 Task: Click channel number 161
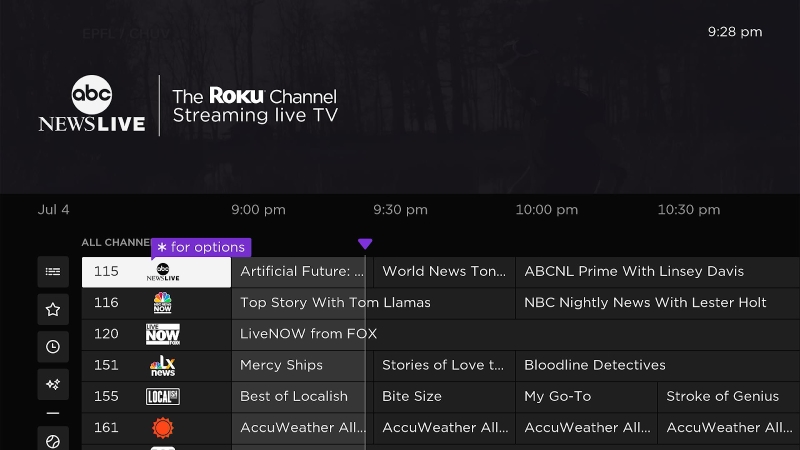(106, 428)
